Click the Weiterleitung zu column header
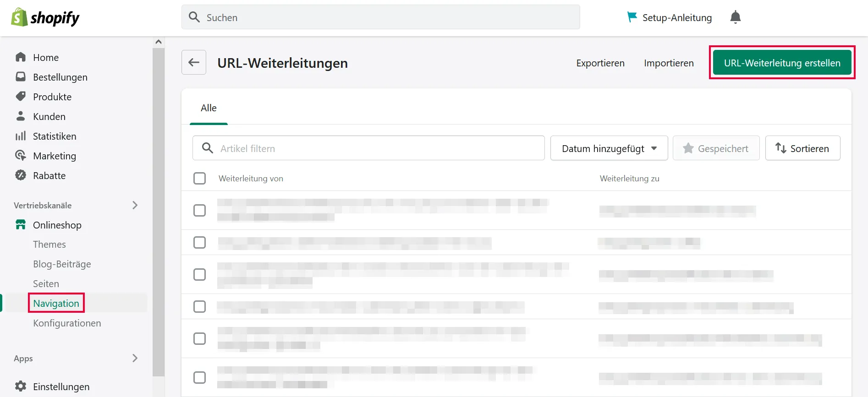Image resolution: width=868 pixels, height=397 pixels. (629, 179)
